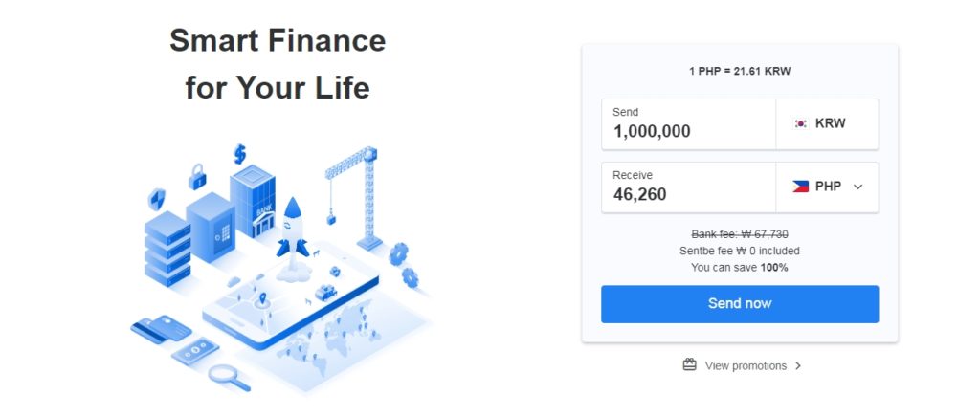Open the View promotions link

pos(745,365)
